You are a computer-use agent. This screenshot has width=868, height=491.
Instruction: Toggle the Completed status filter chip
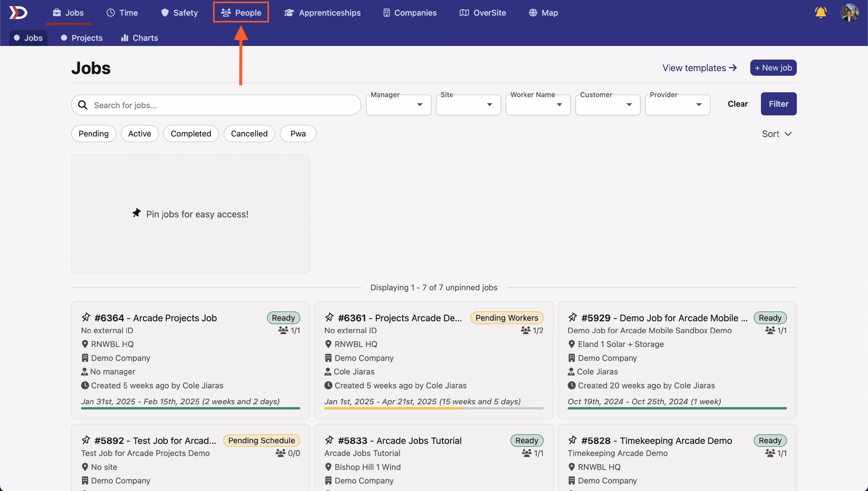click(x=191, y=134)
